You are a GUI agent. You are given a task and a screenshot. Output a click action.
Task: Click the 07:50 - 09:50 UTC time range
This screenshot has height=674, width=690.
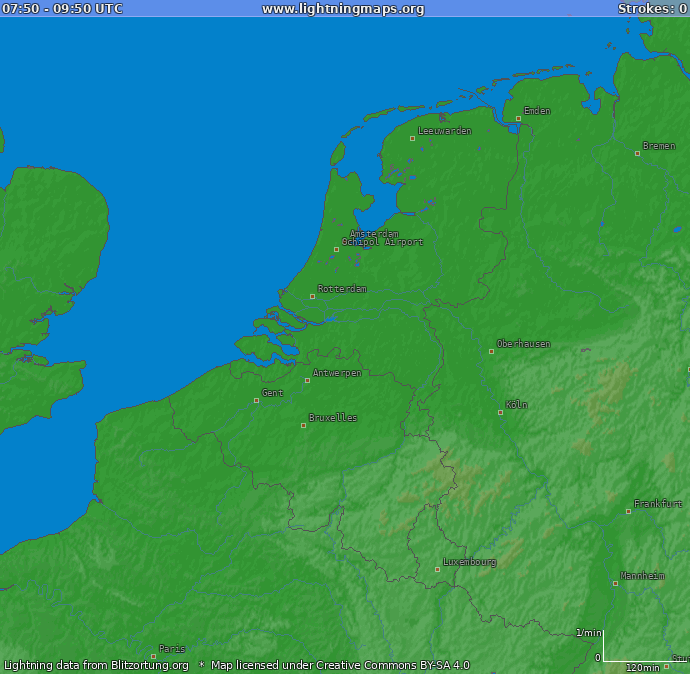coord(62,9)
